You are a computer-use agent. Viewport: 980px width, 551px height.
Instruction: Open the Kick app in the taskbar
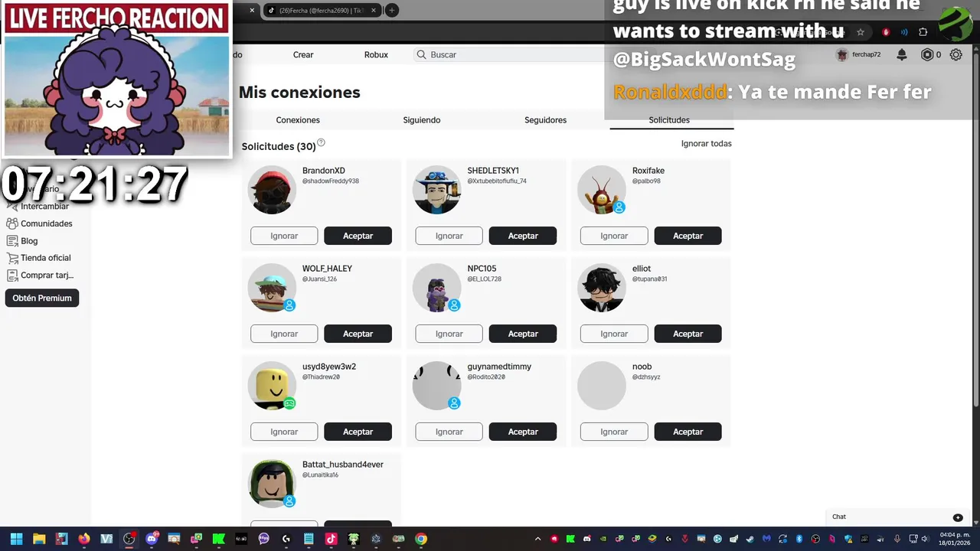(219, 539)
